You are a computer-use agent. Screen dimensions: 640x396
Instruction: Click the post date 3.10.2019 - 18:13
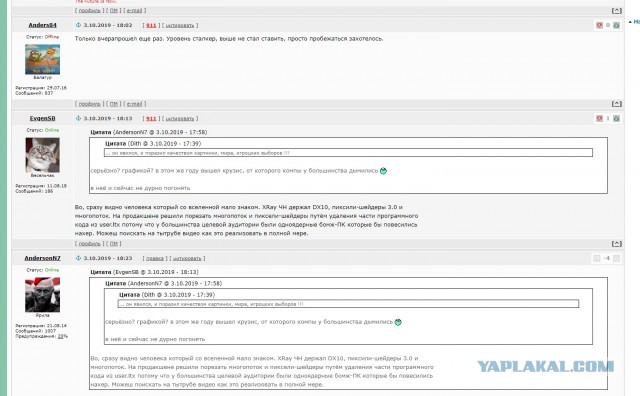click(x=108, y=118)
